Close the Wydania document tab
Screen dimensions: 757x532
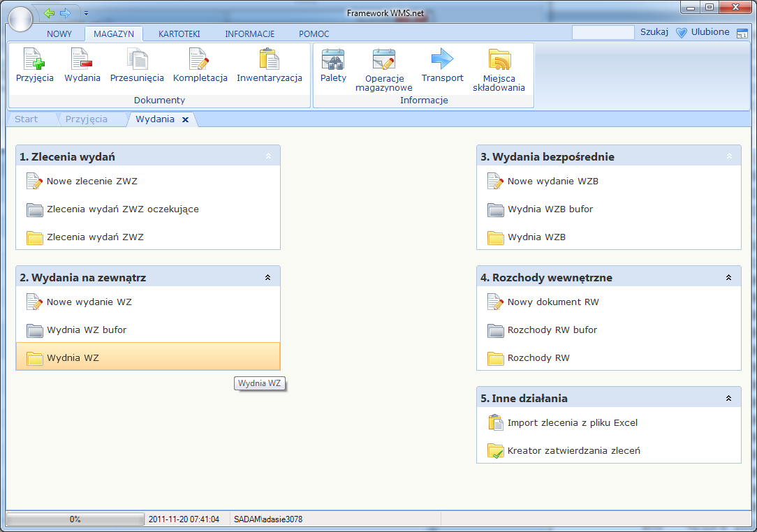click(x=185, y=119)
